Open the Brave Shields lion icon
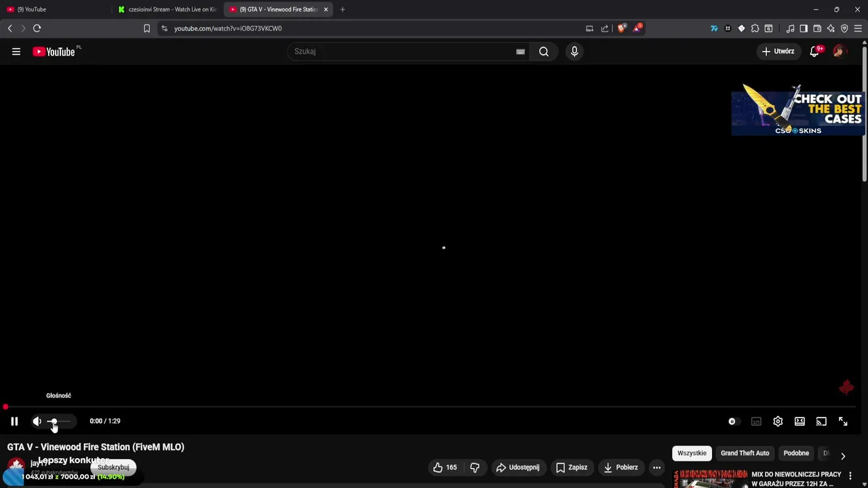The image size is (868, 488). click(x=622, y=28)
